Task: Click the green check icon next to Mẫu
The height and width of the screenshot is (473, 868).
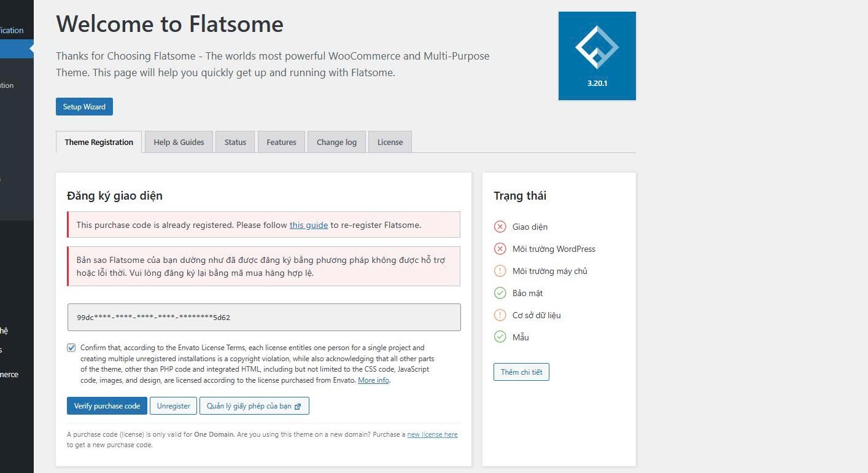Action: 499,337
